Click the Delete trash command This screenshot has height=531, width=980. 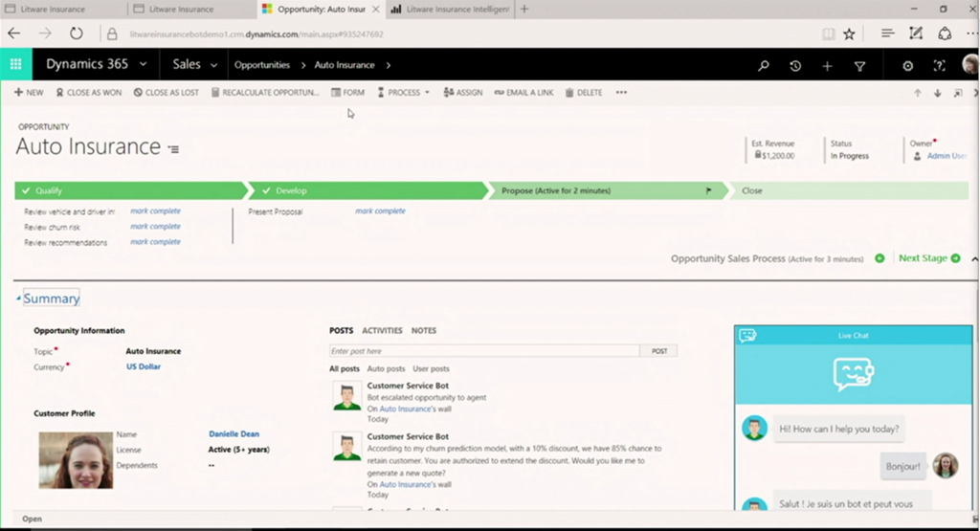coord(584,93)
